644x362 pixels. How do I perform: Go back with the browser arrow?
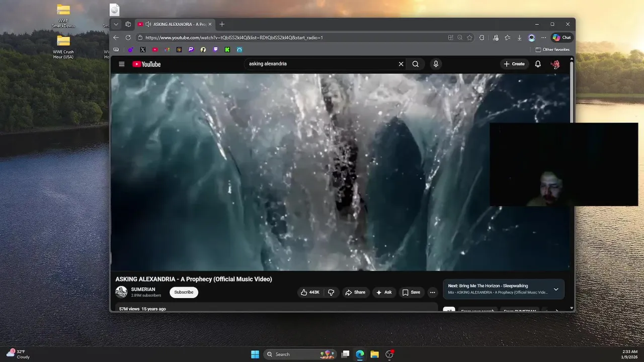(116, 38)
